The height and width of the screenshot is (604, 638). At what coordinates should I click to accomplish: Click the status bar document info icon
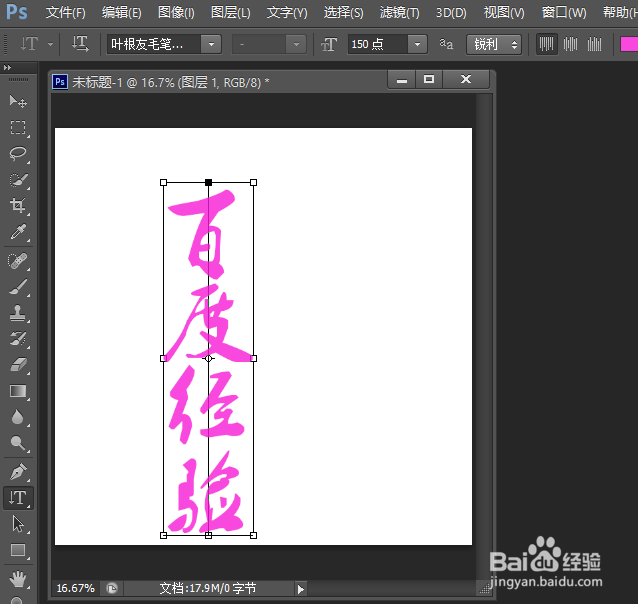(112, 588)
